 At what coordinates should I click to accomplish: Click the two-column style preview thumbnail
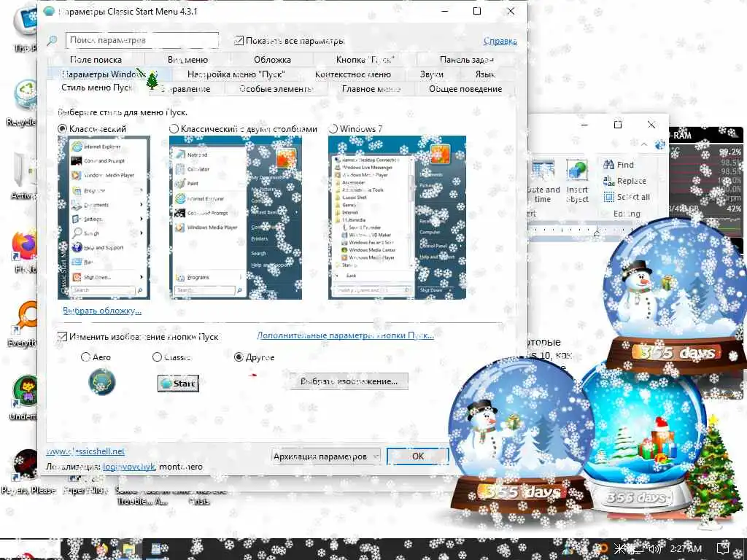pyautogui.click(x=236, y=217)
